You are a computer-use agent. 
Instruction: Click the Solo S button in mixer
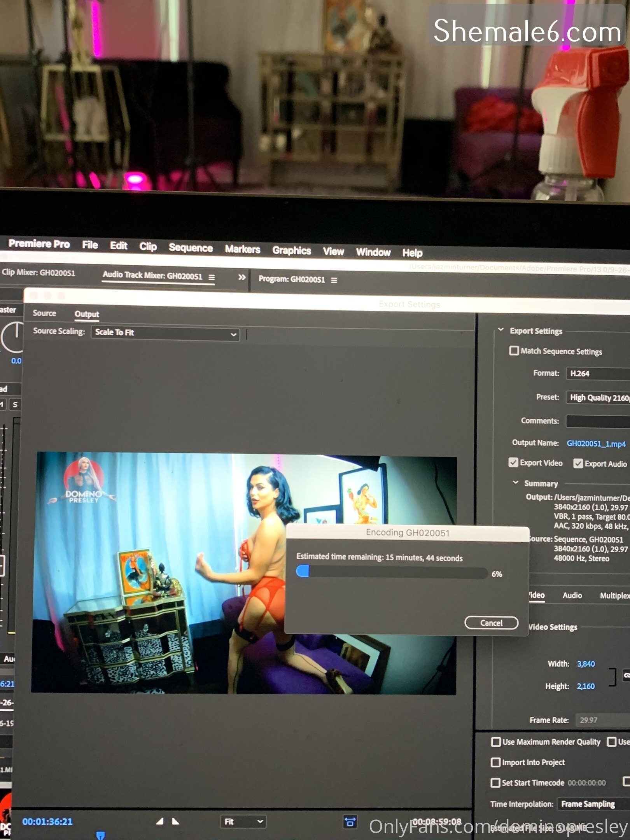coord(15,404)
